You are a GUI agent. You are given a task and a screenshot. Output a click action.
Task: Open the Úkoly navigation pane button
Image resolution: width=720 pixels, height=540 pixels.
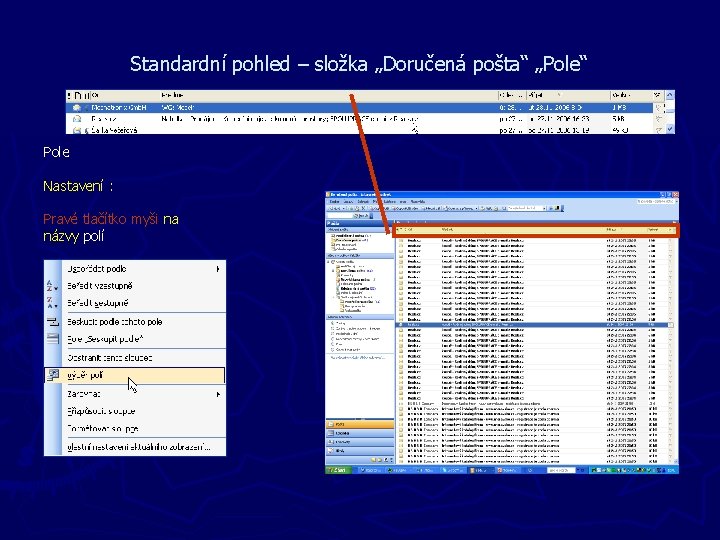360,451
